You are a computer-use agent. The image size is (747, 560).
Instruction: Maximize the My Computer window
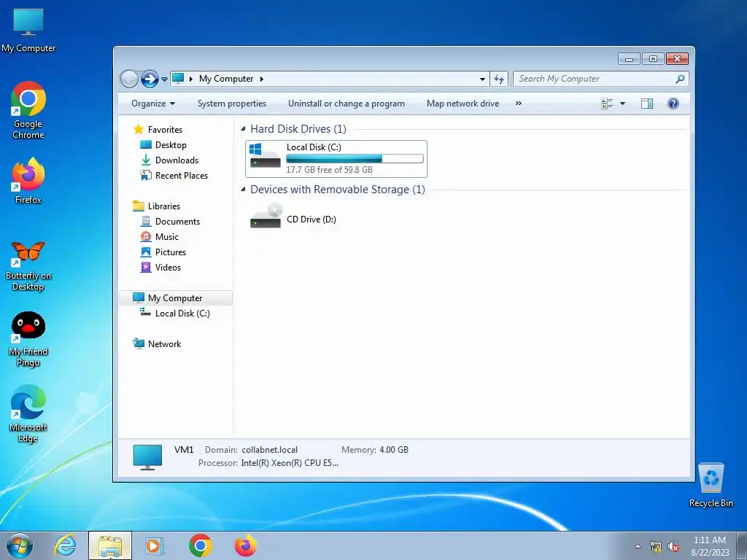(x=653, y=59)
